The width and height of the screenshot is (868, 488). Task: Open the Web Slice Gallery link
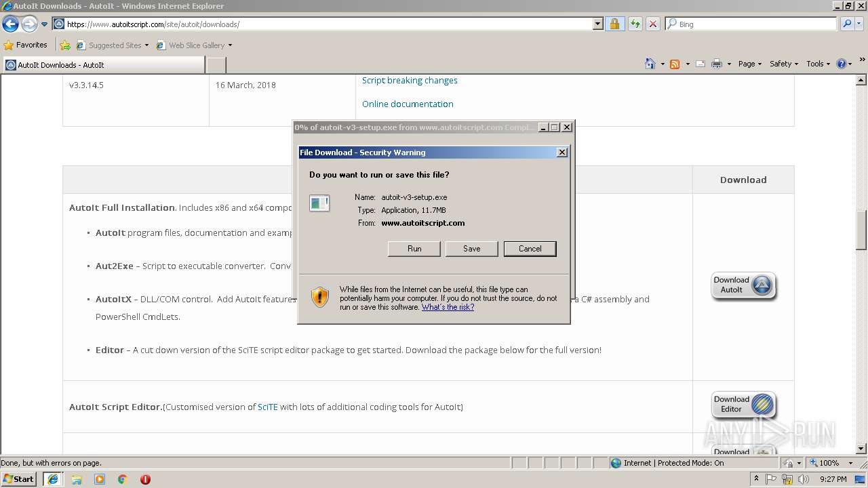[195, 45]
